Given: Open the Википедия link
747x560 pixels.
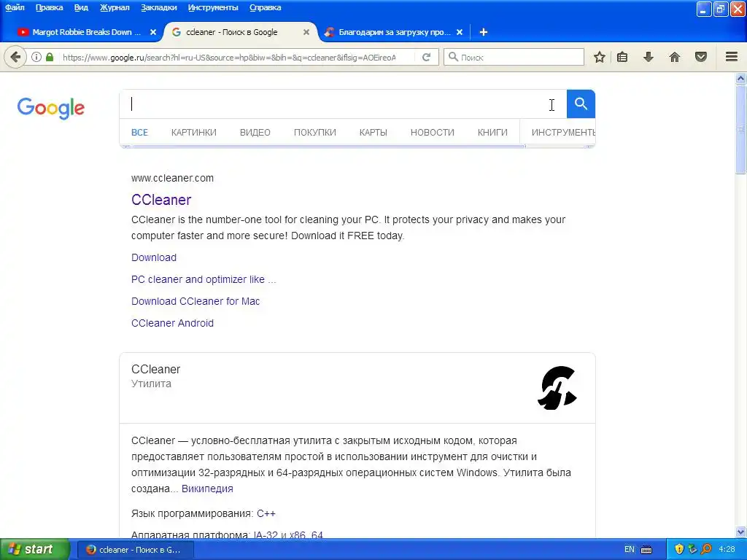Looking at the screenshot, I should pos(207,489).
